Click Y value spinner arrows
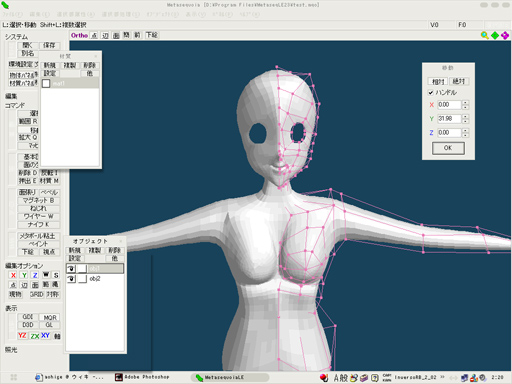Screen dimensions: 512x384 [x=465, y=119]
